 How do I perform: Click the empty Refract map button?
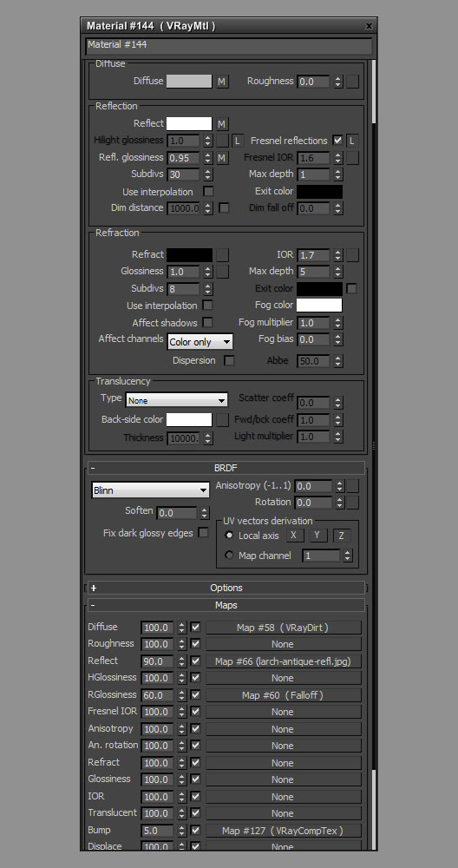pyautogui.click(x=222, y=254)
